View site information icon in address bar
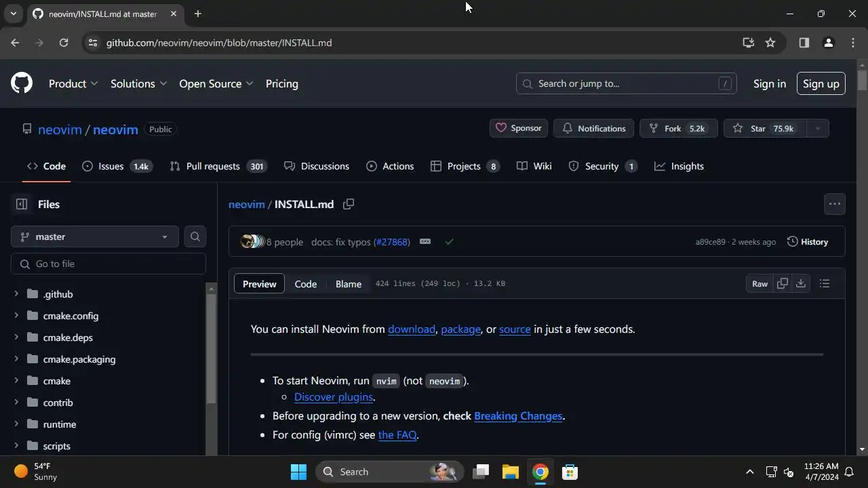 tap(94, 43)
